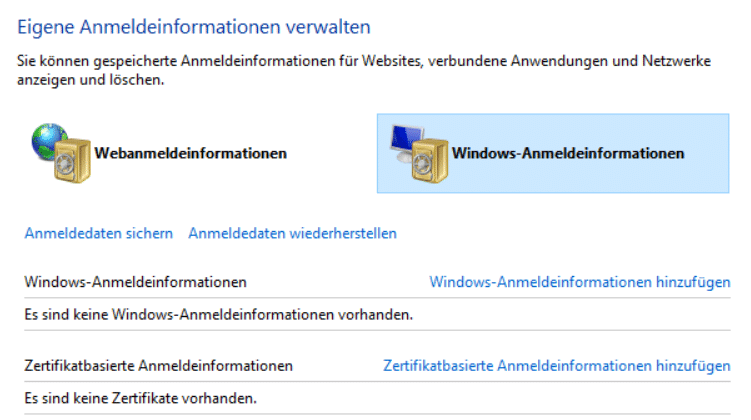Screen dimensions: 751x420
Task: Expand the non-bold Windows-Anmeldeinformationen section header
Action: 135,282
